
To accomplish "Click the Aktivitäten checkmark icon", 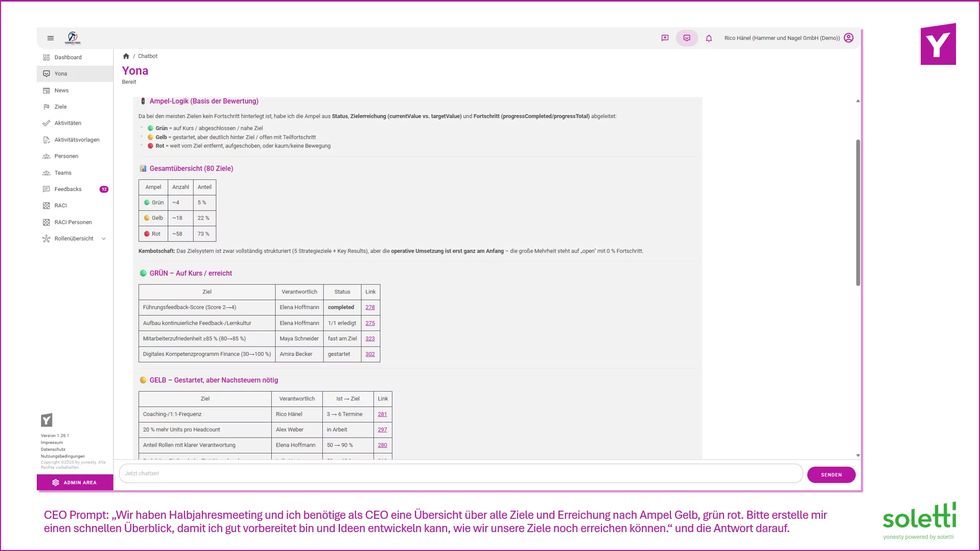I will [x=46, y=123].
